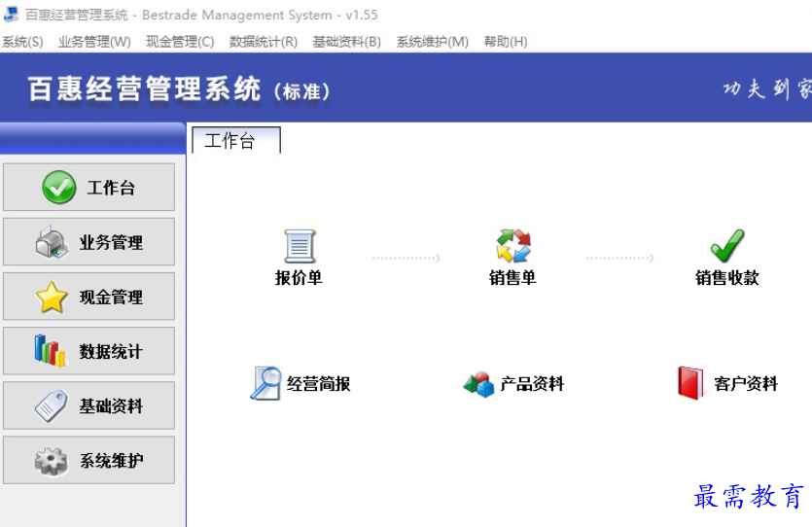Click the printer icon for 业务管理

(x=52, y=242)
